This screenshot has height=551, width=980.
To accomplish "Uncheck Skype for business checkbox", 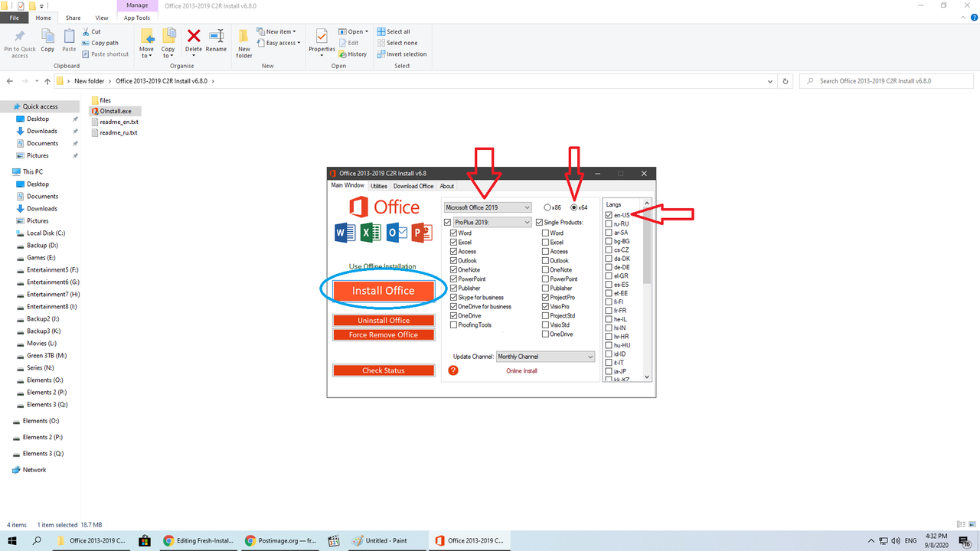I will (453, 297).
